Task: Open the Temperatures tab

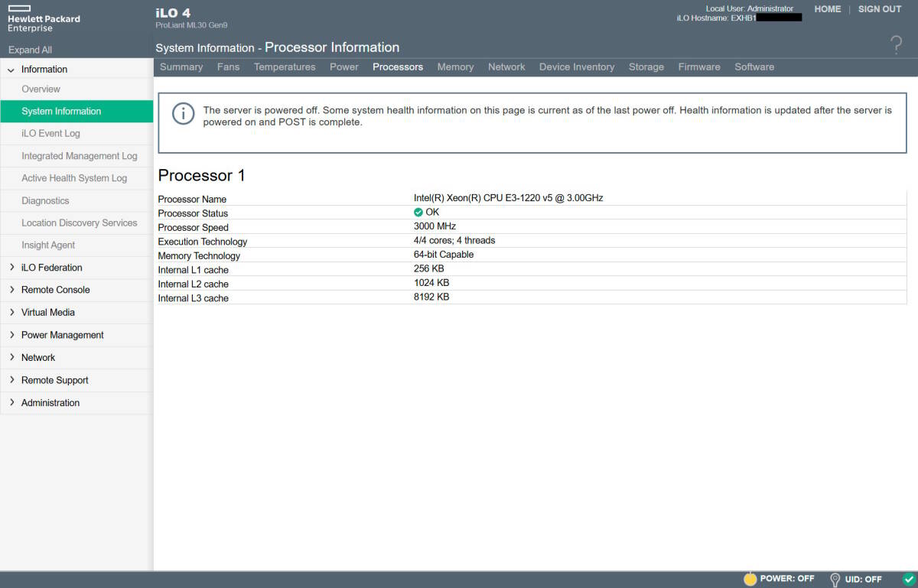Action: tap(285, 67)
